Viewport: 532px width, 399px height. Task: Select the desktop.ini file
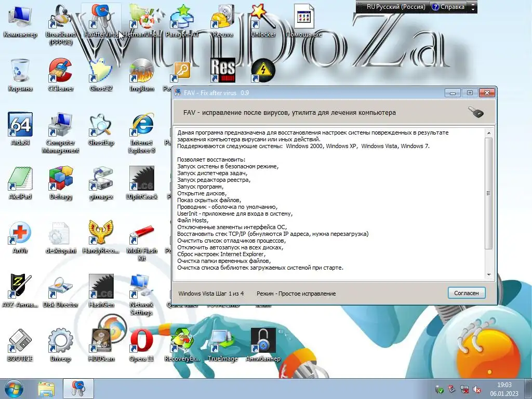60,237
